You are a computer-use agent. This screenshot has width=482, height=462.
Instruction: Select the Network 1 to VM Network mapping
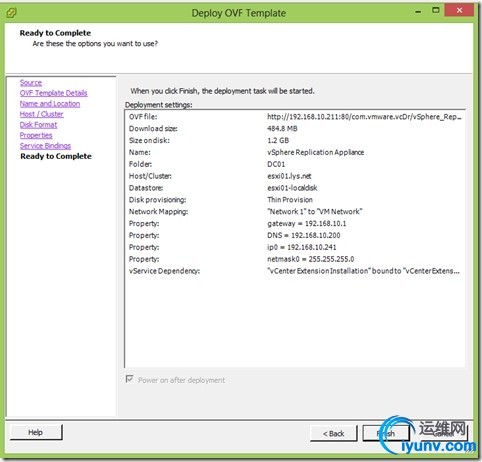point(315,212)
